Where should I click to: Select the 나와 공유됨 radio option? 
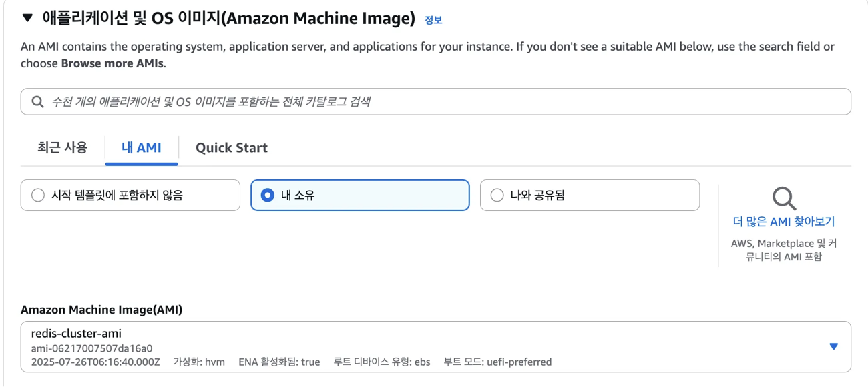coord(590,196)
